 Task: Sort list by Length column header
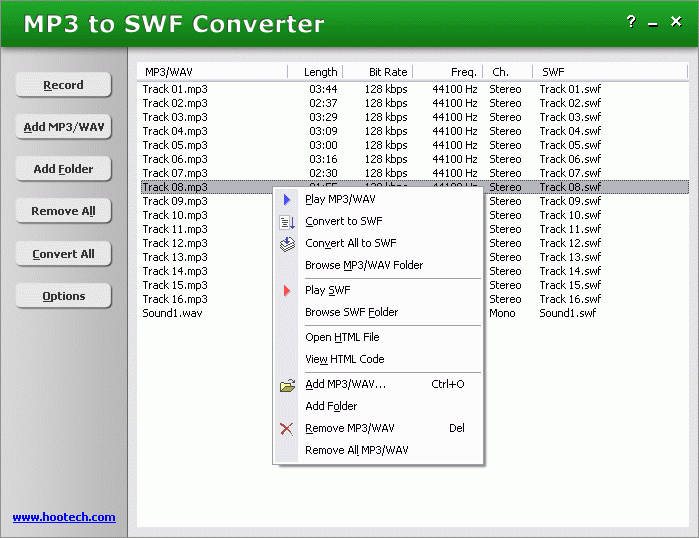coord(320,72)
